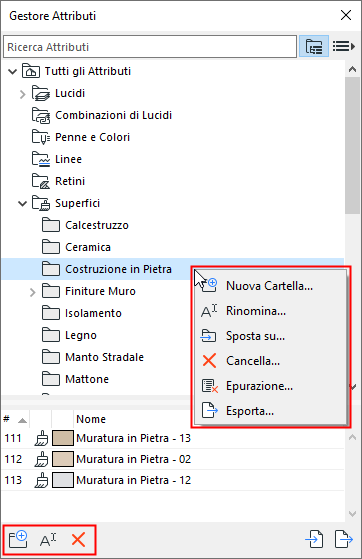Select the Penne e Colori folder icon
The height and width of the screenshot is (559, 362).
click(x=41, y=137)
